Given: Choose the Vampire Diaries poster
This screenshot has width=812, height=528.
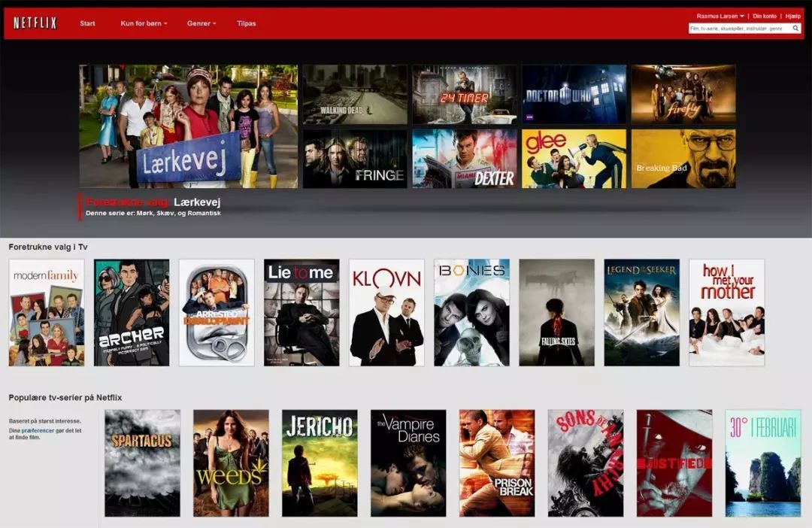Looking at the screenshot, I should click(x=408, y=463).
